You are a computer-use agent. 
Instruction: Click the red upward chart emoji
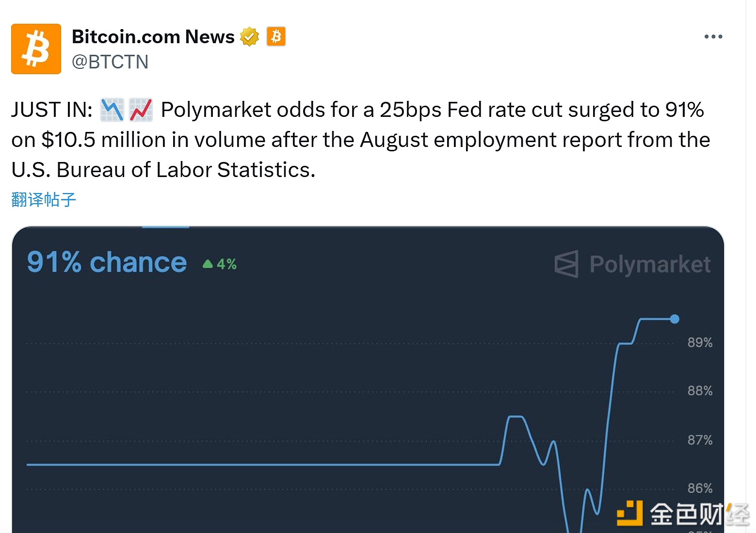pyautogui.click(x=141, y=110)
